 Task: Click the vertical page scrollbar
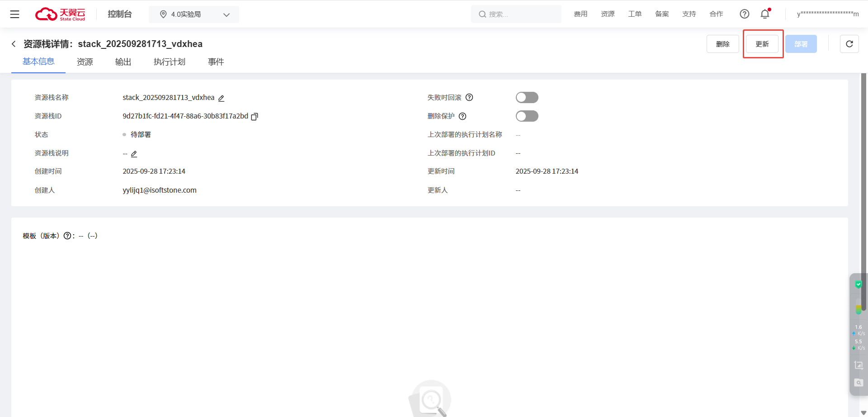click(864, 192)
